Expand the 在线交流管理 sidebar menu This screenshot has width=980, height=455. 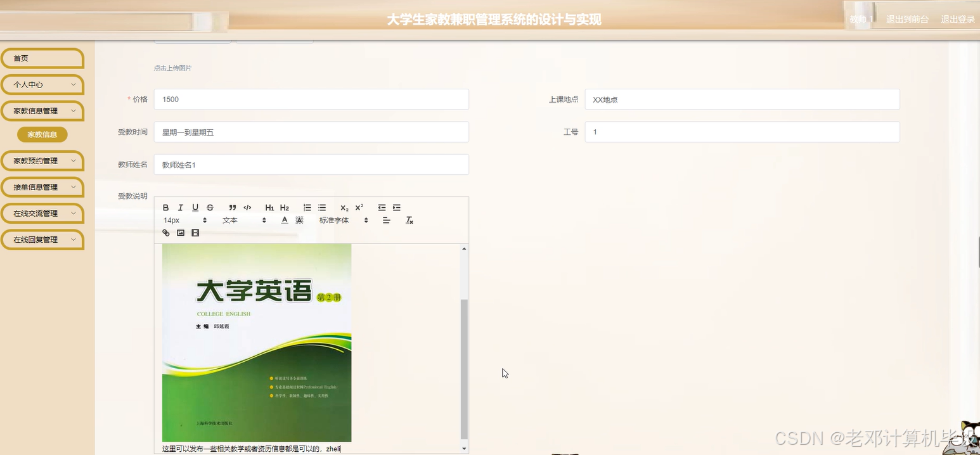point(42,214)
